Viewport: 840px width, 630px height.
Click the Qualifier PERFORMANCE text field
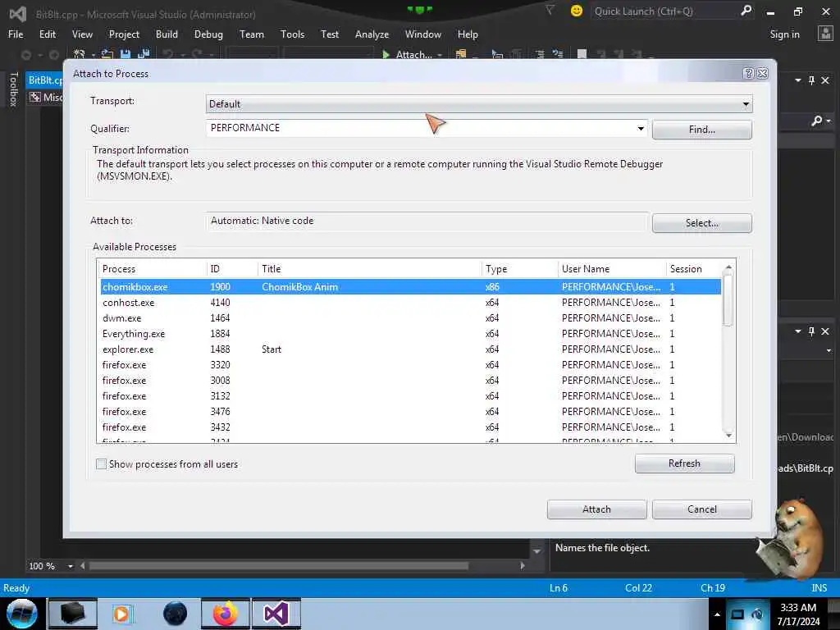(421, 128)
